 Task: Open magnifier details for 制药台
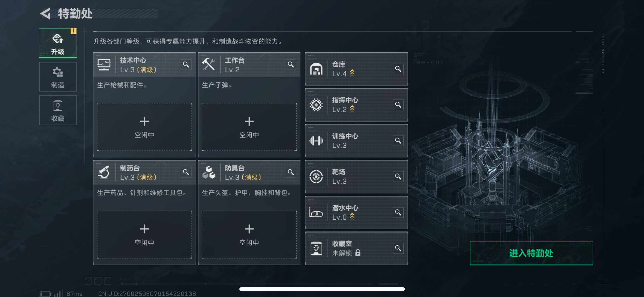tap(186, 172)
